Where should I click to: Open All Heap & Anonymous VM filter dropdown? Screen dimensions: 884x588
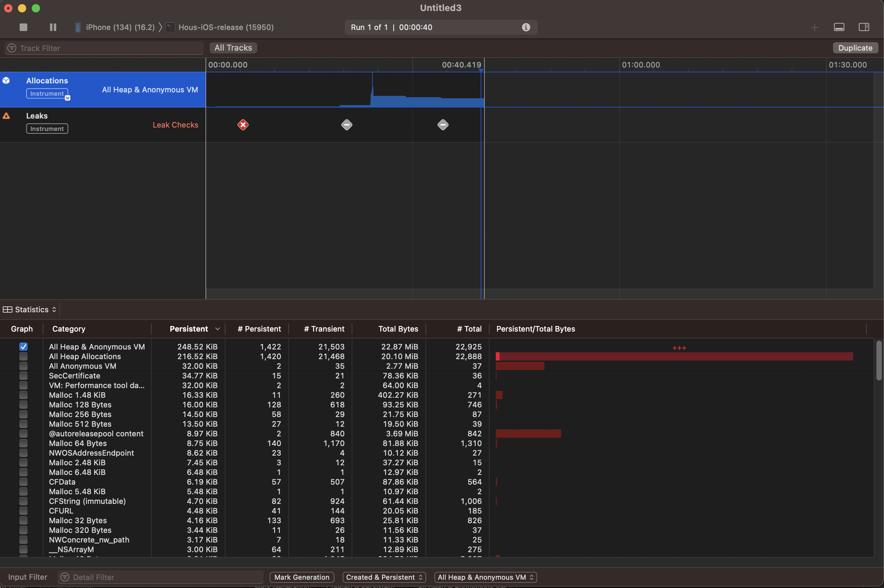[x=485, y=577]
